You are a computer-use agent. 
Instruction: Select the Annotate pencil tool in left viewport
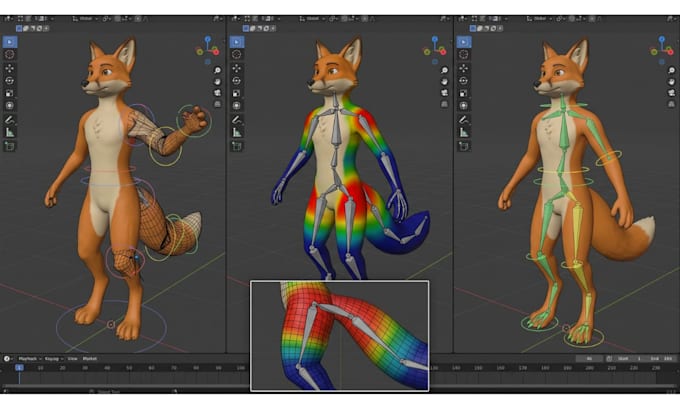coord(10,120)
